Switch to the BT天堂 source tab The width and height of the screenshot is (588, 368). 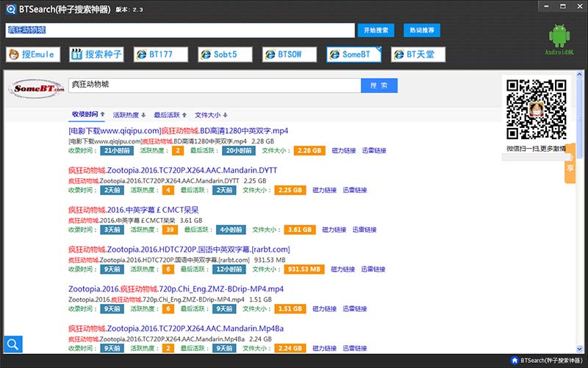click(418, 54)
